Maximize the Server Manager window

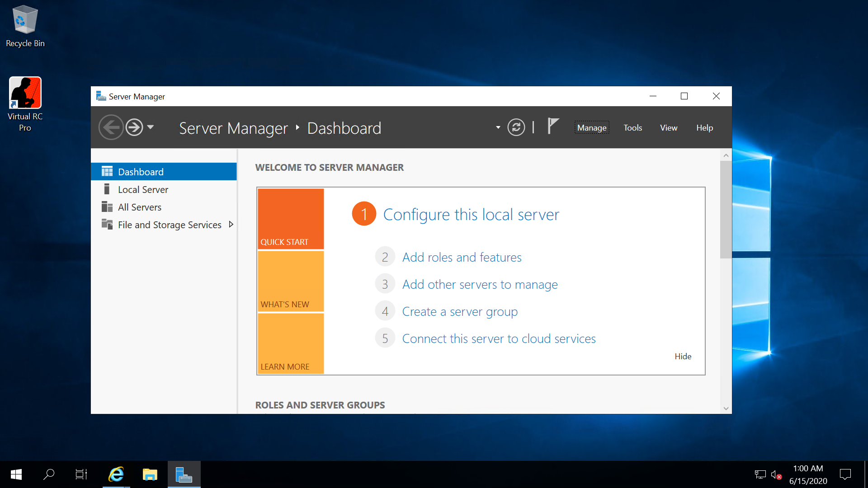[x=684, y=96]
